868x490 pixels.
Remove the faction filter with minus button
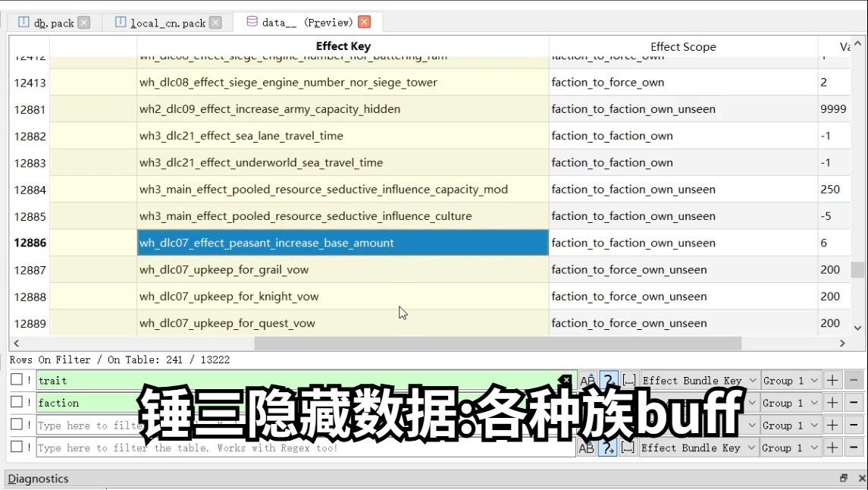tap(854, 403)
